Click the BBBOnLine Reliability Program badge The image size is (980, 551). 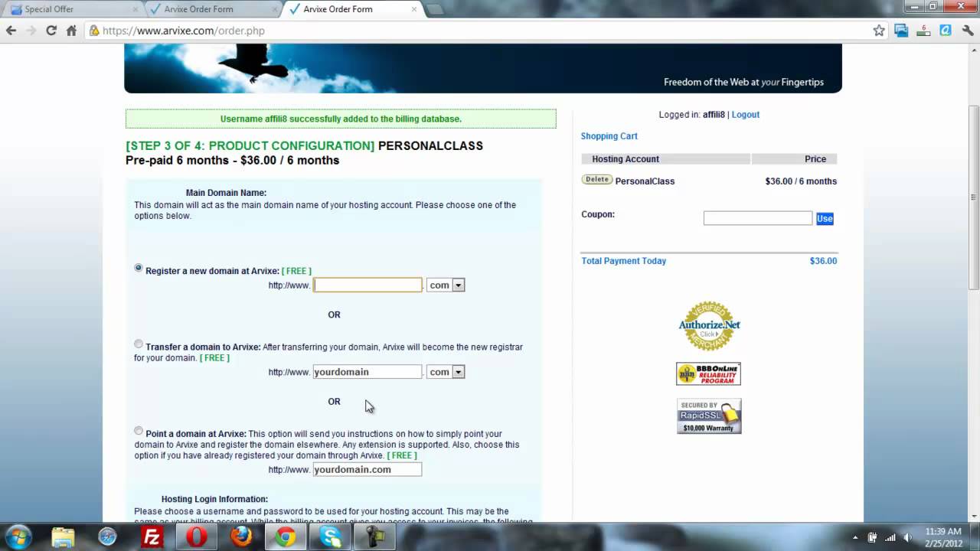(x=708, y=373)
